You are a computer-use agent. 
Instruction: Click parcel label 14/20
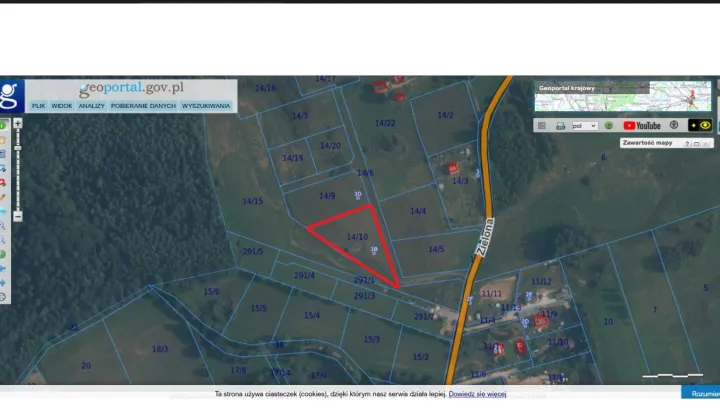[x=330, y=146]
